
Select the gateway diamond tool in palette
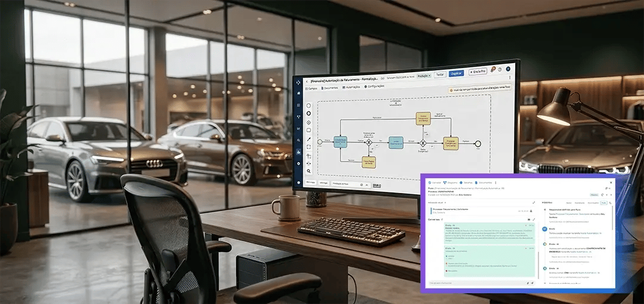click(x=309, y=122)
